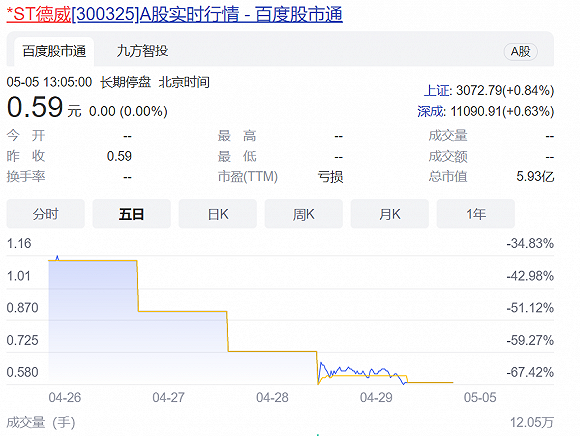Switch to the 百度股市通 tab

[x=54, y=51]
